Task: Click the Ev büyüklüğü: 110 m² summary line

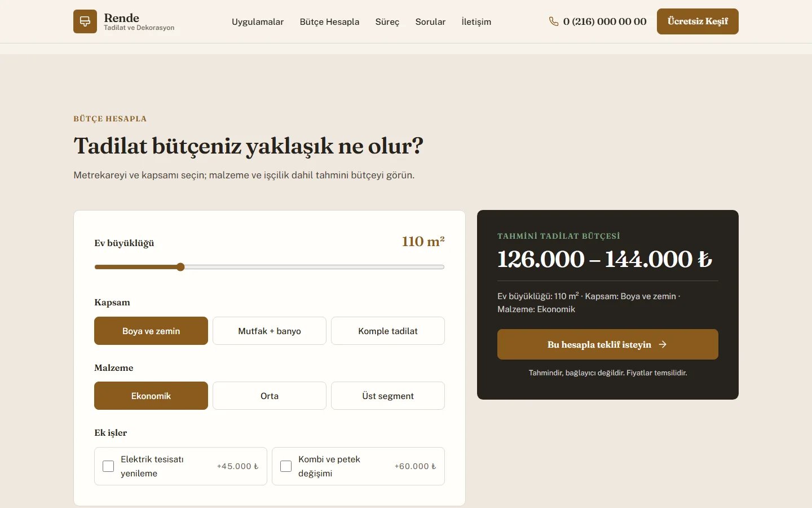Action: 589,303
